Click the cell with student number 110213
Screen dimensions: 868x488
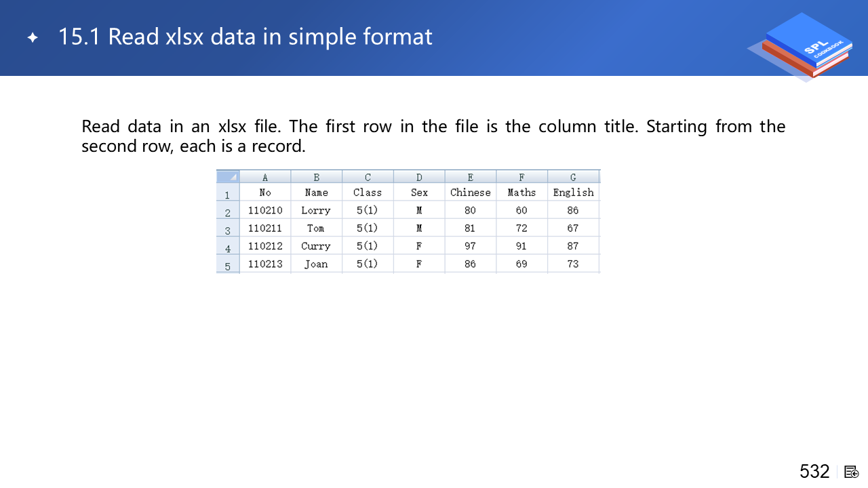click(x=265, y=264)
